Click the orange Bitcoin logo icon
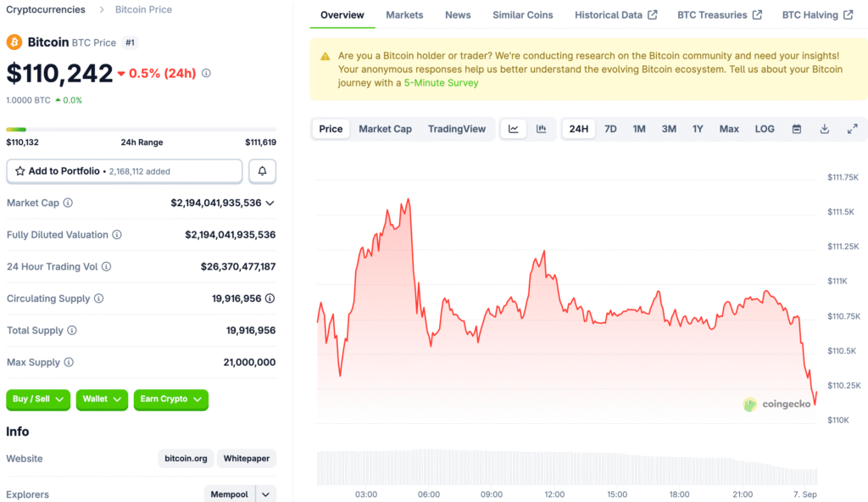 14,42
